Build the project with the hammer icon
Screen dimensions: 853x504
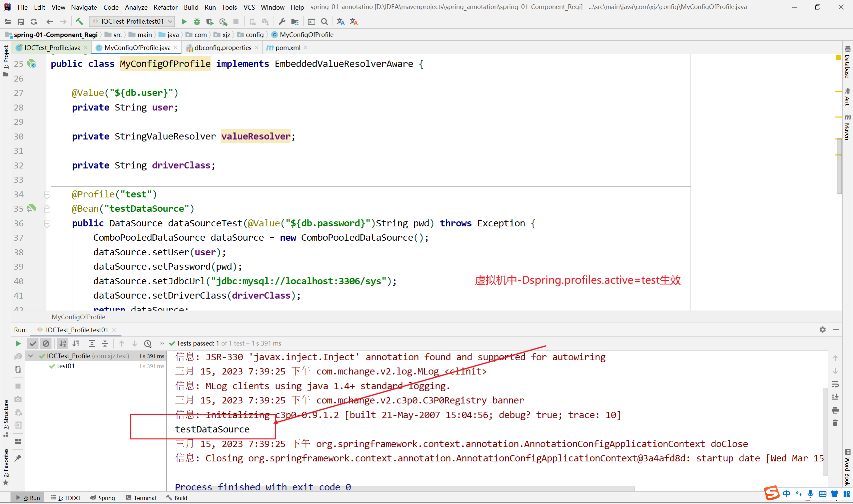pos(79,22)
